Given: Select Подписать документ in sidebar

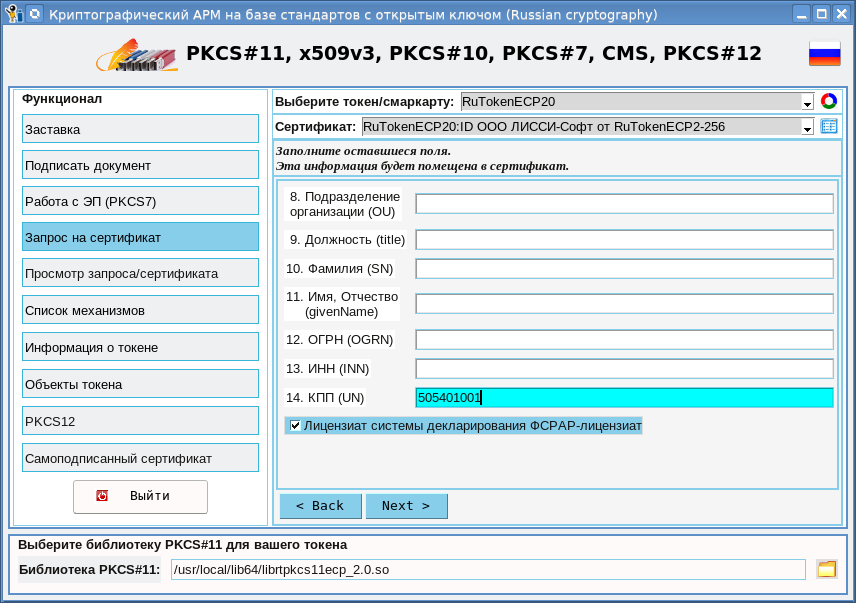Looking at the screenshot, I should point(140,165).
